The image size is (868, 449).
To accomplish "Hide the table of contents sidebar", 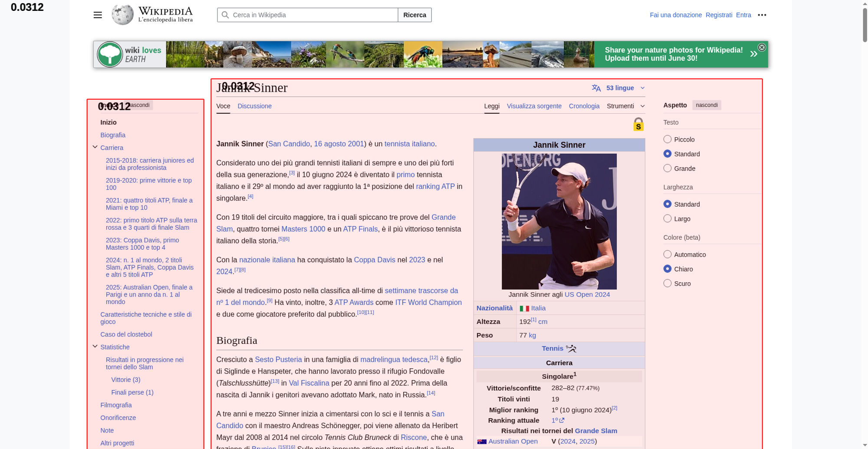I will (x=139, y=105).
